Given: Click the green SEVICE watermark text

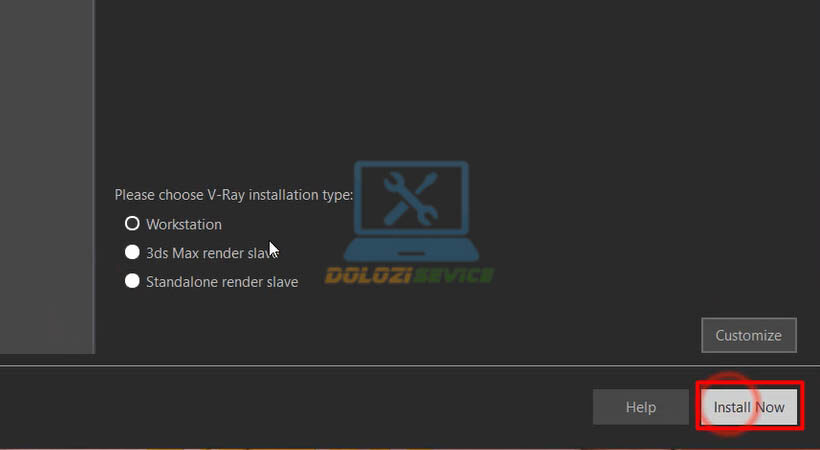Looking at the screenshot, I should [452, 275].
